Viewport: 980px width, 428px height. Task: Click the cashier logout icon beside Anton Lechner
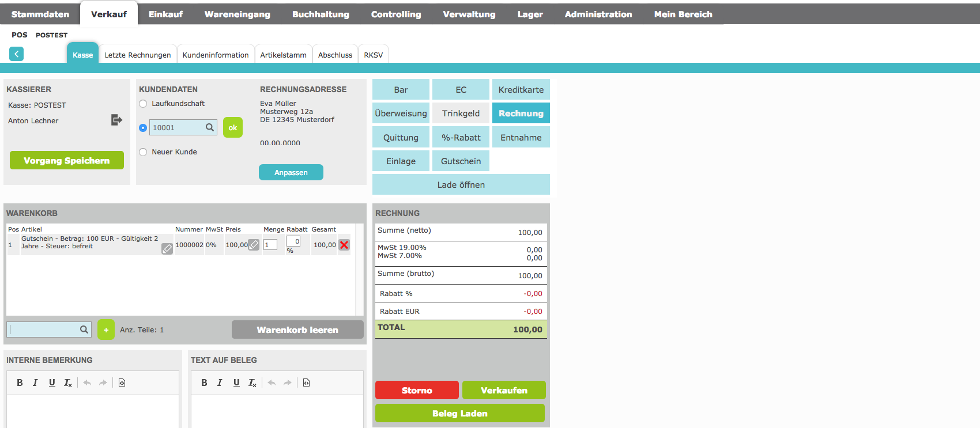pyautogui.click(x=116, y=120)
